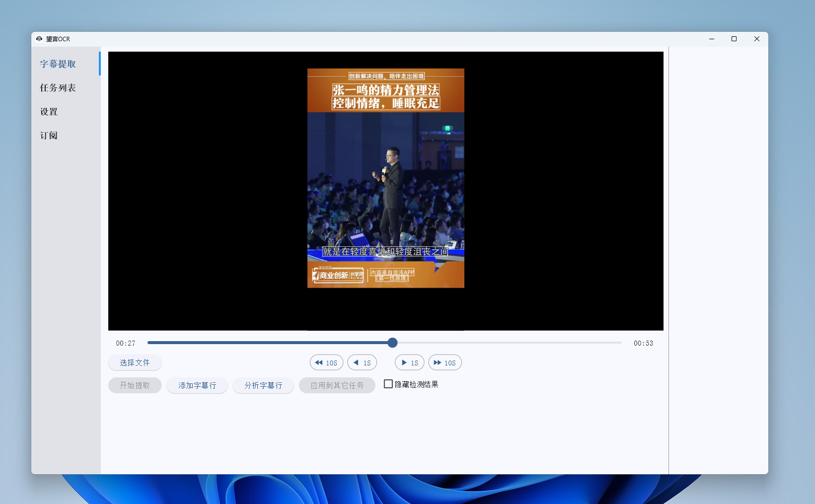Click the 望言OCR eye icon in title bar
The image size is (815, 504).
[x=39, y=39]
